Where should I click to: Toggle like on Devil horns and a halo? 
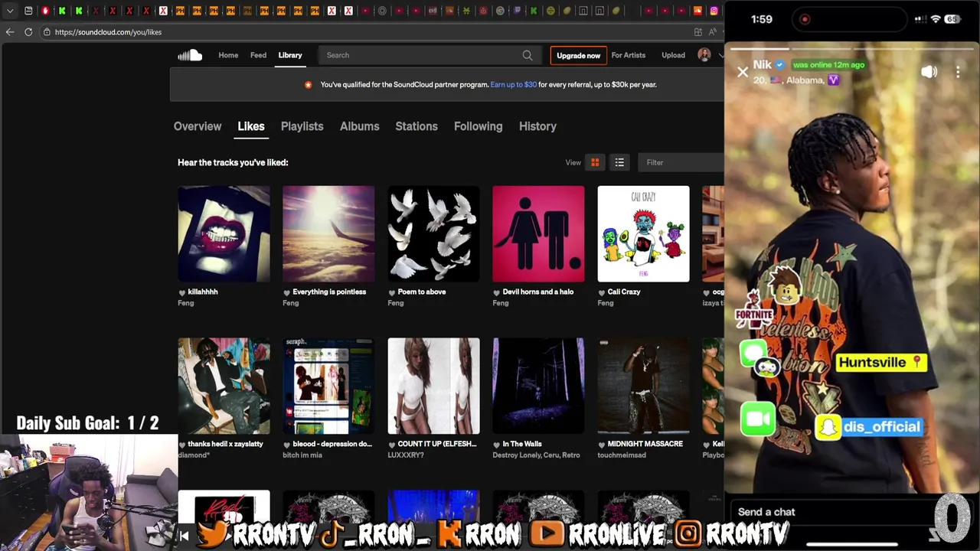coord(497,292)
